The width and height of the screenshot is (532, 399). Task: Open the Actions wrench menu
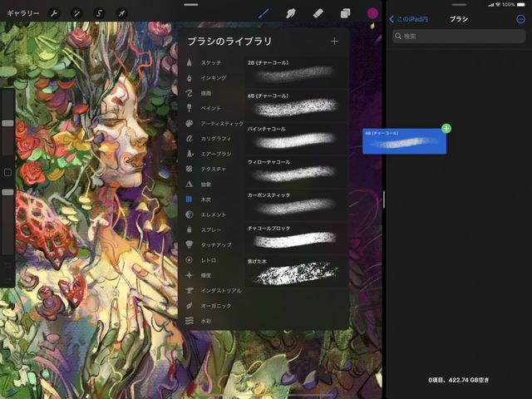pyautogui.click(x=54, y=13)
